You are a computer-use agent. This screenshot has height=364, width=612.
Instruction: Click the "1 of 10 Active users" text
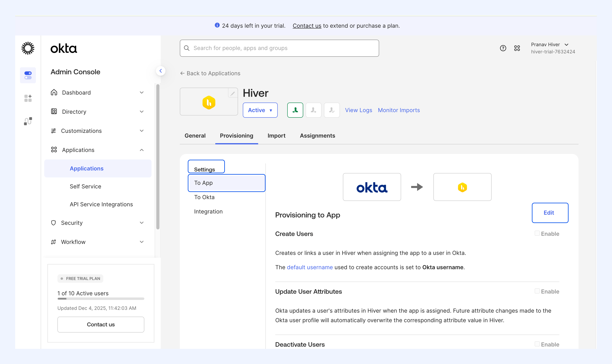[x=83, y=293]
